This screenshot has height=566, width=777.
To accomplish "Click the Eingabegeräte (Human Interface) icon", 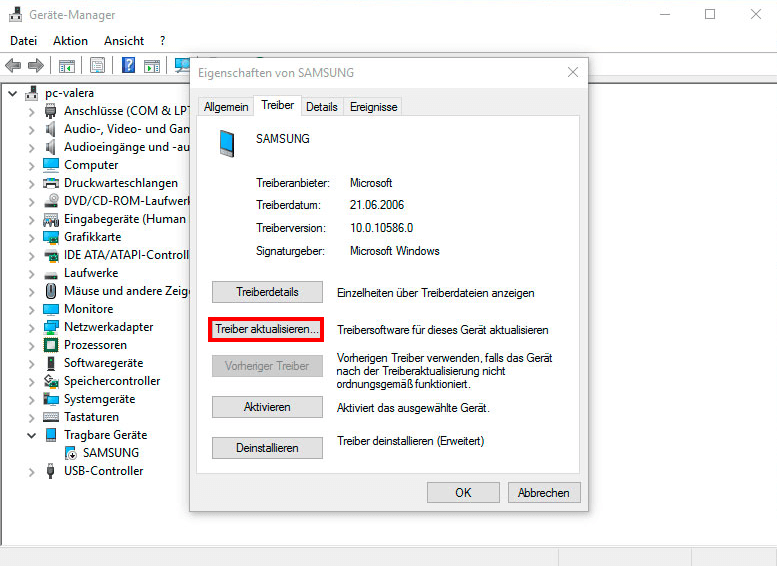I will [51, 219].
